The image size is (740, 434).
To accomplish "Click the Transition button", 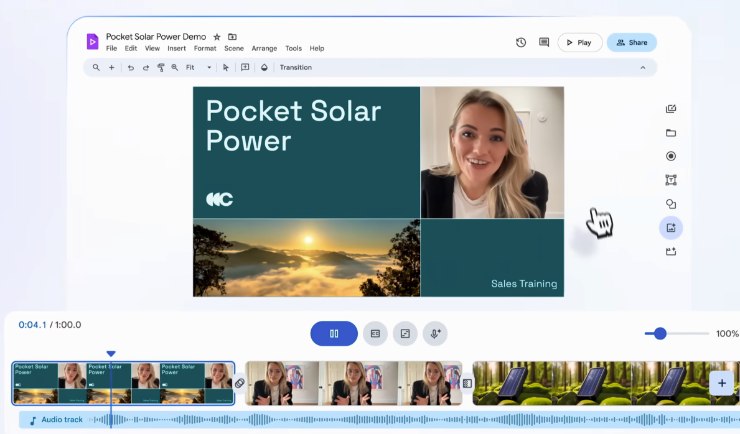I will pyautogui.click(x=295, y=67).
